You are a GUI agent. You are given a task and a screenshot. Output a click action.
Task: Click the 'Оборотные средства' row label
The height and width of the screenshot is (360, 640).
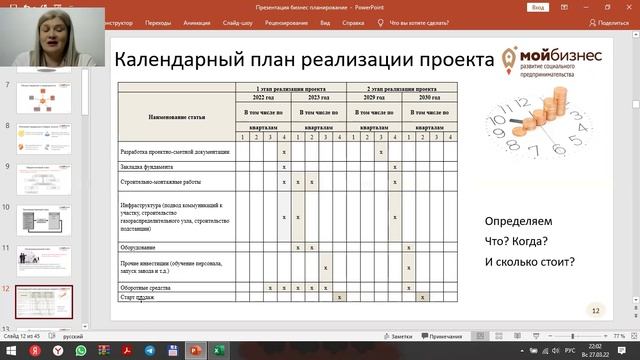145,288
